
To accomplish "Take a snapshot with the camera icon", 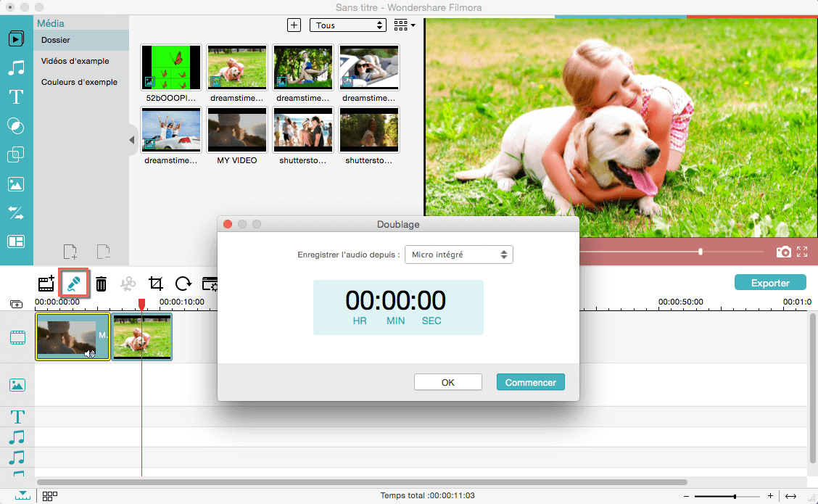I will pyautogui.click(x=783, y=252).
